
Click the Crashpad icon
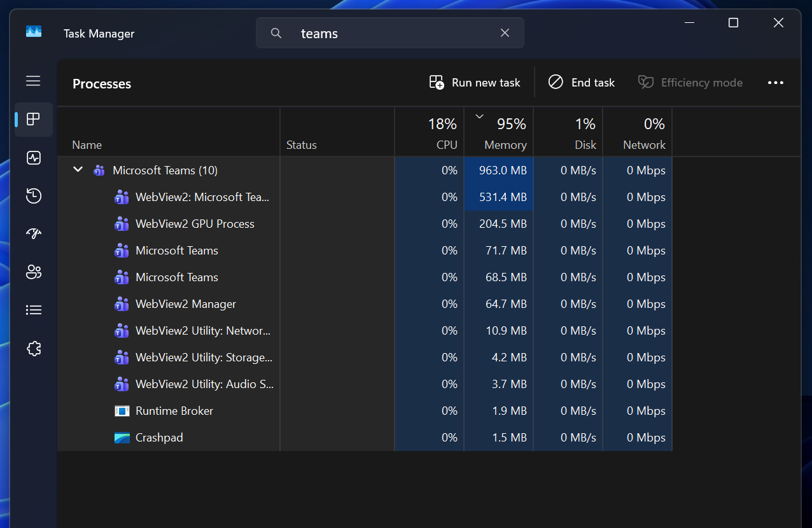click(122, 438)
